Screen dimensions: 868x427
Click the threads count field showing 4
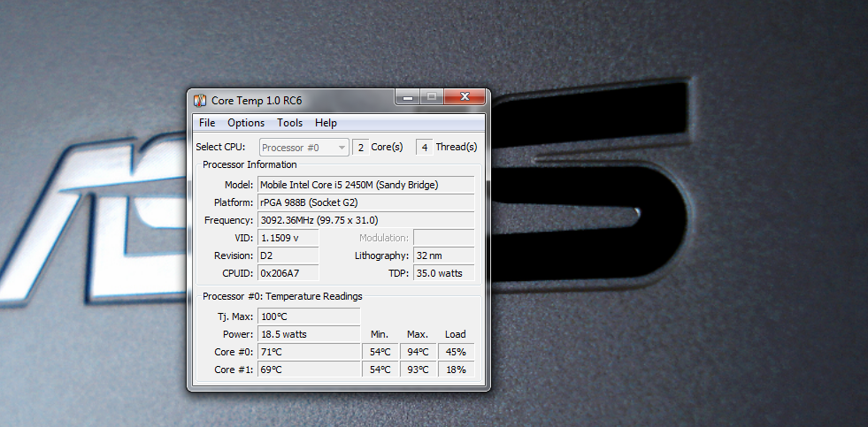[x=425, y=148]
